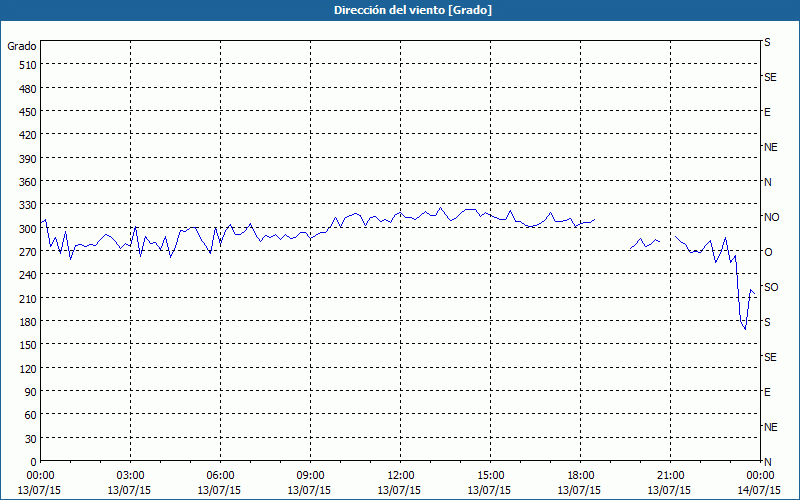Click the lowest trough of the blue line
The height and width of the screenshot is (500, 800).
tap(745, 329)
